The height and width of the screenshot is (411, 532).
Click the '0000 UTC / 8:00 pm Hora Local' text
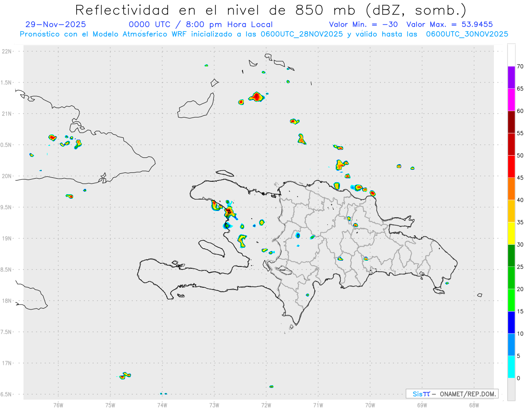[x=201, y=24]
